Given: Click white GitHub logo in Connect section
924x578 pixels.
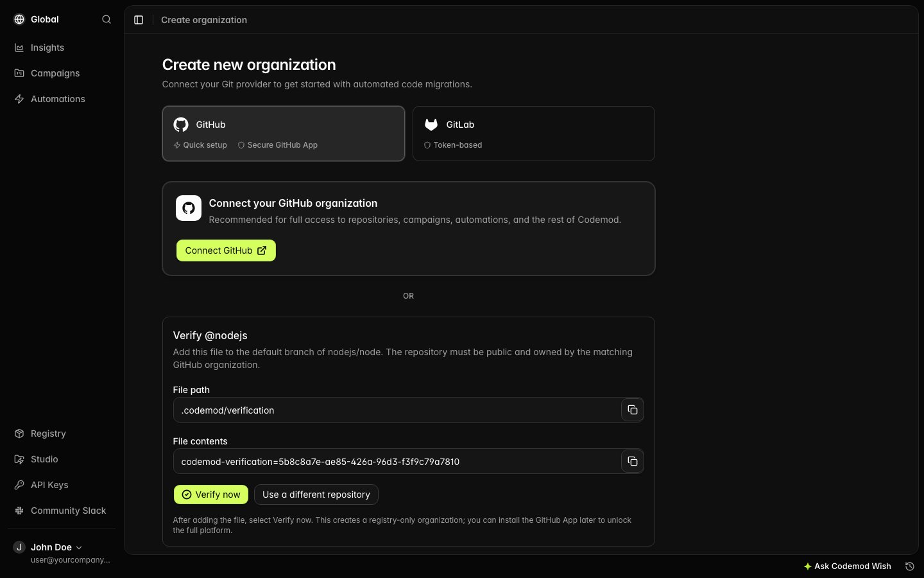Looking at the screenshot, I should (x=189, y=208).
